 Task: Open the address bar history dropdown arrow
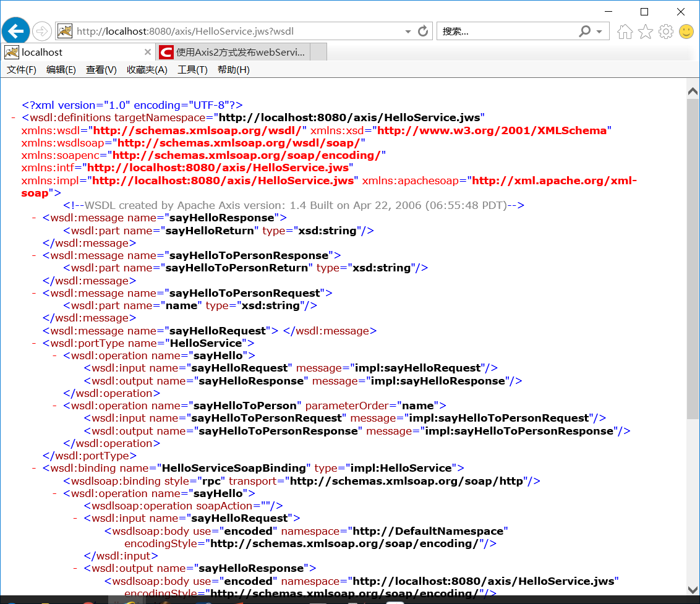(x=408, y=32)
